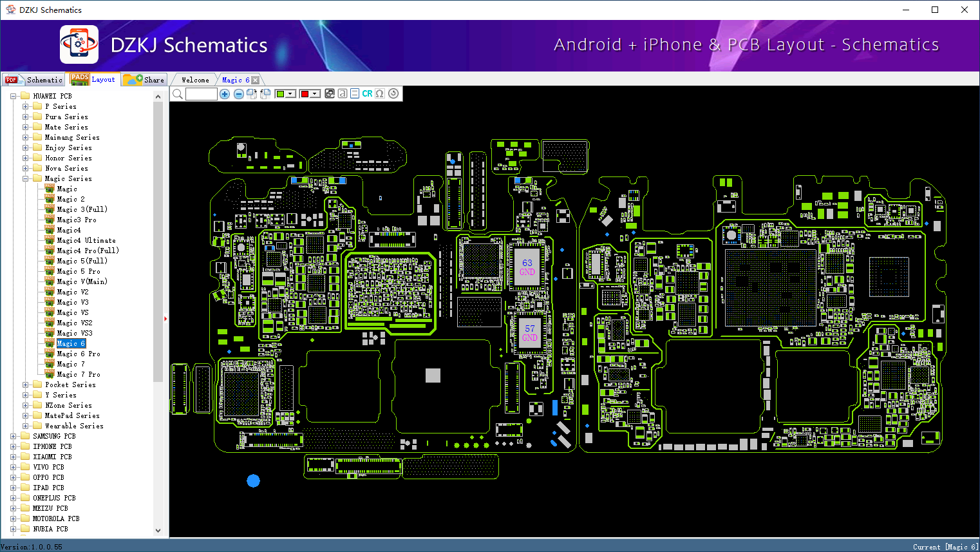The width and height of the screenshot is (980, 552).
Task: Expand the P Series folder
Action: click(26, 106)
